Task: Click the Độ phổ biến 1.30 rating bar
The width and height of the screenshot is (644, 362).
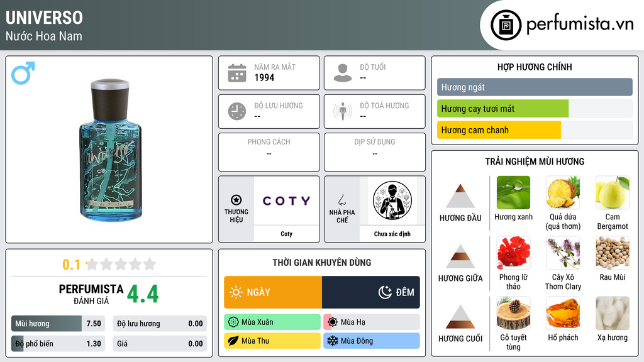Action: tap(58, 344)
